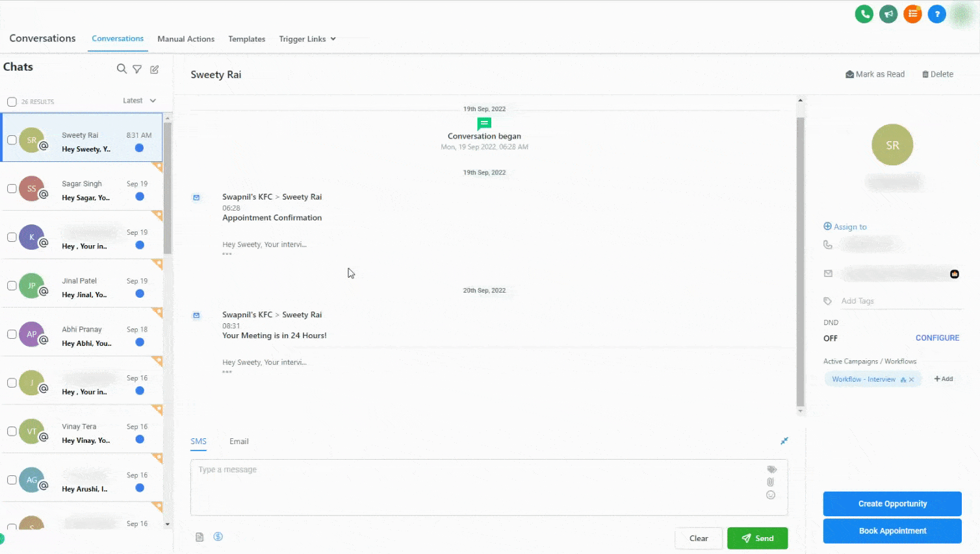The image size is (980, 554).
Task: Click Book Appointment button
Action: 892,531
